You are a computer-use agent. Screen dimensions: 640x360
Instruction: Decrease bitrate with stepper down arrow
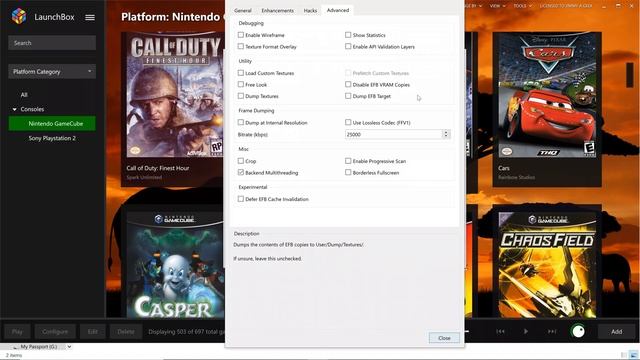(446, 137)
